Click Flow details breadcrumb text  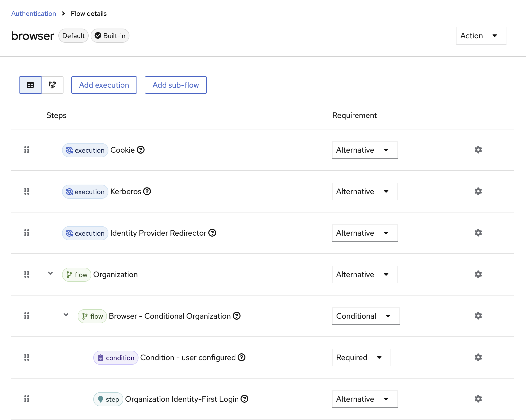pyautogui.click(x=89, y=13)
